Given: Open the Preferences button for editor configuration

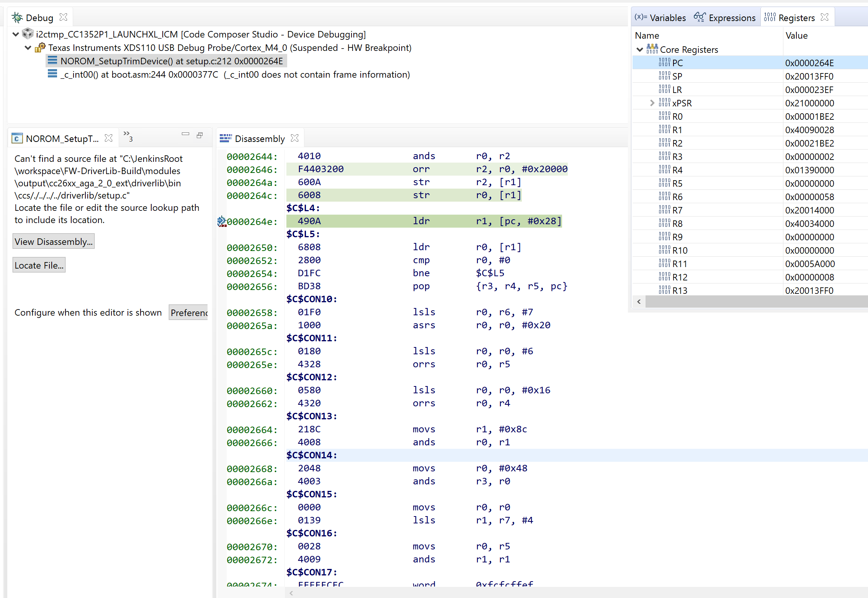Looking at the screenshot, I should point(188,313).
